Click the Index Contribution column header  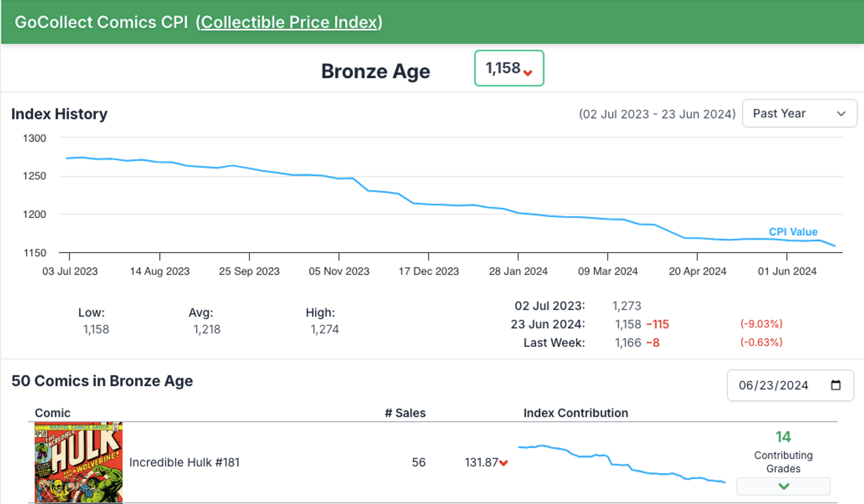tap(576, 413)
